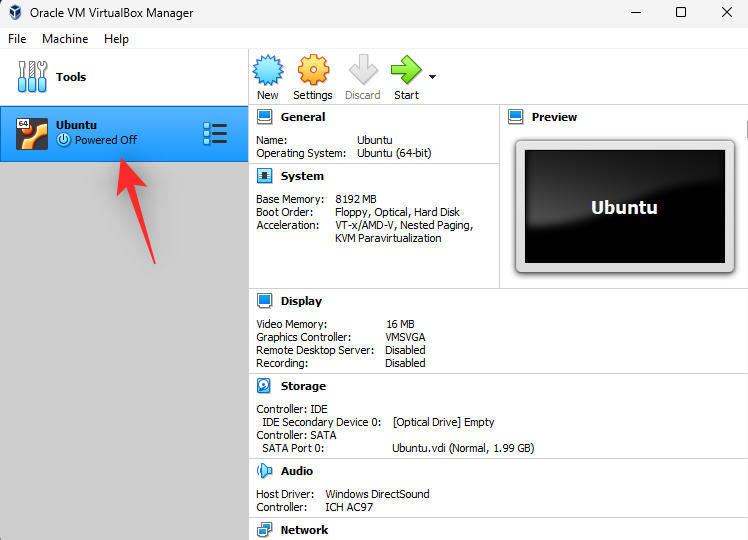Open the Machine menu
The width and height of the screenshot is (748, 540).
(x=65, y=39)
